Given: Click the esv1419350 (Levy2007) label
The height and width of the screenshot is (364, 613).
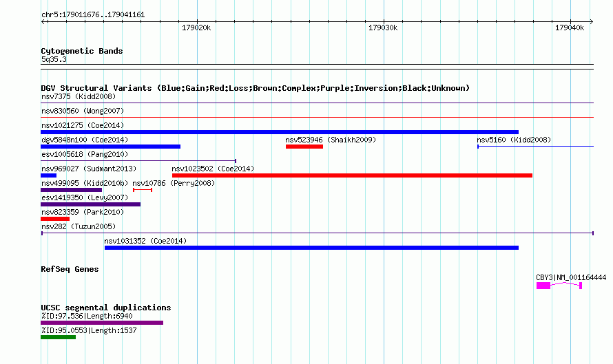Looking at the screenshot, I should tap(85, 197).
